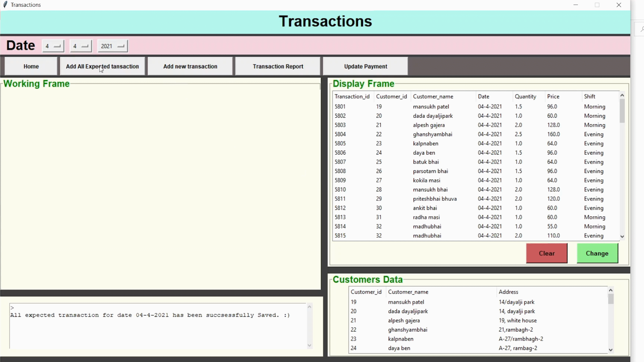Open the month dropdown next to the day
The image size is (644, 362).
click(80, 46)
